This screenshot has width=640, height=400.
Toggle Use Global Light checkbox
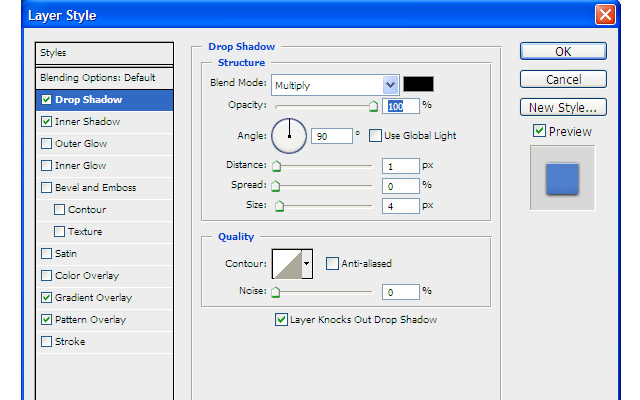pos(376,135)
